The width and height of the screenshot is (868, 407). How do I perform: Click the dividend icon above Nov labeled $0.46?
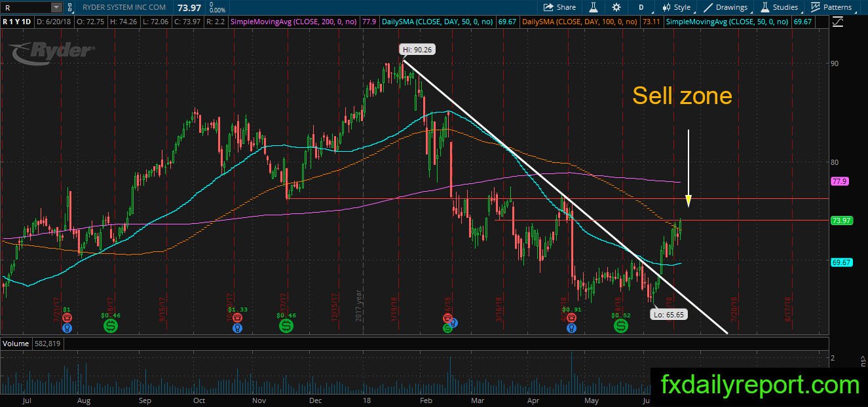(286, 325)
